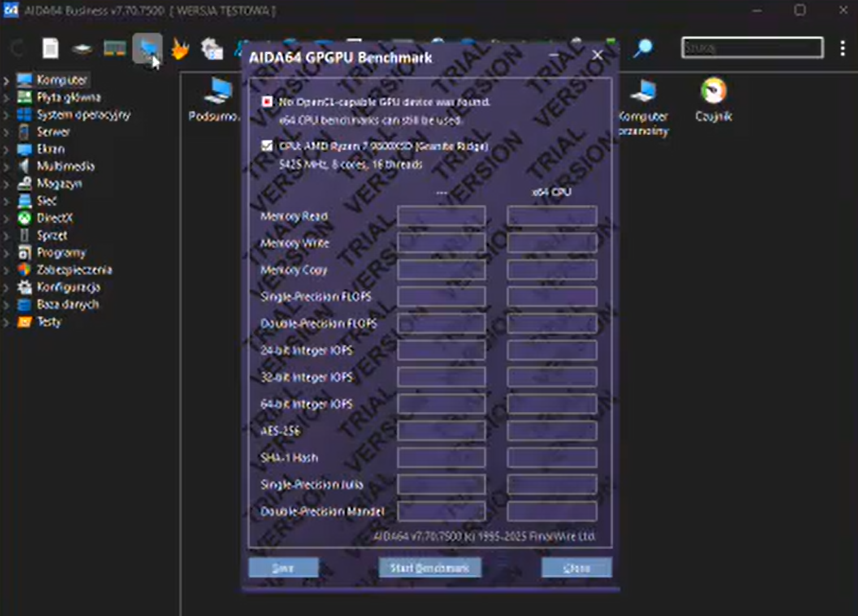Click the Memory Write x64 CPU result box
The width and height of the screenshot is (858, 616).
pyautogui.click(x=552, y=243)
